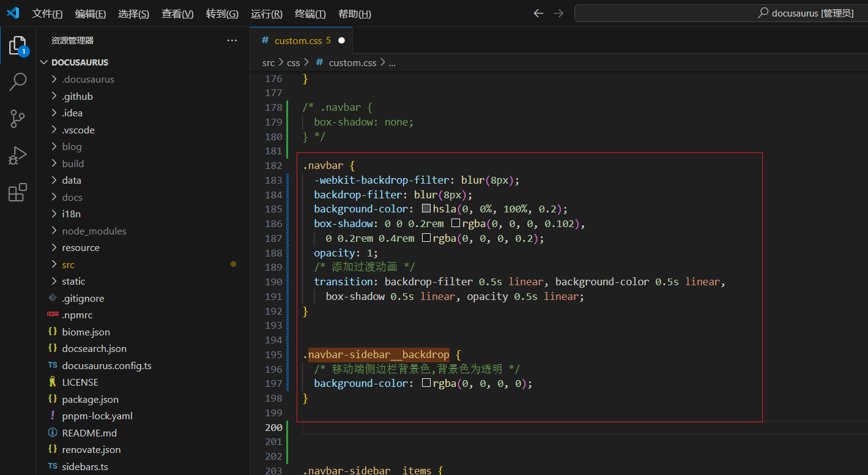Click the css breadcrumb segment
868x475 pixels.
coord(294,62)
